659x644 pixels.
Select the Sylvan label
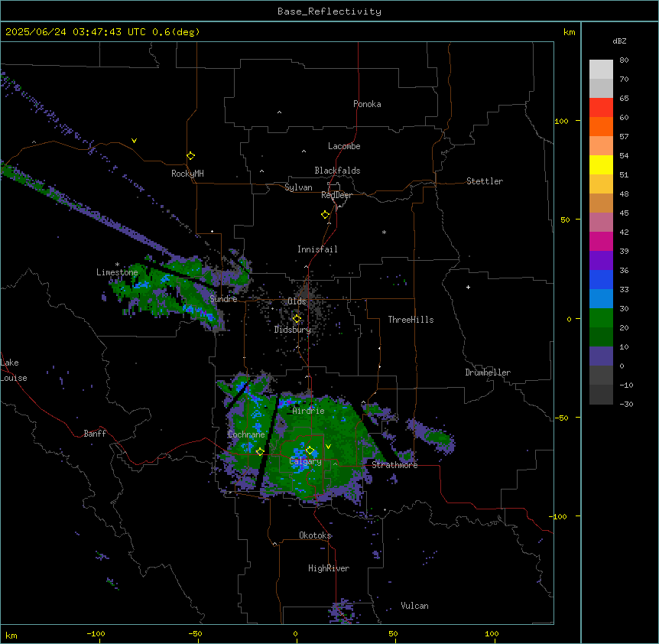[x=298, y=187]
